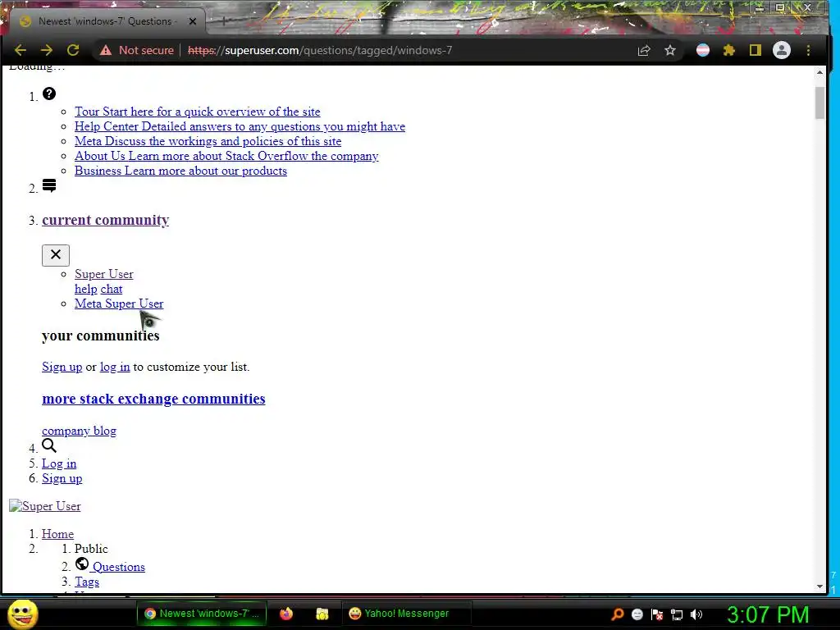
Task: Open the Help Center link
Action: [x=240, y=126]
